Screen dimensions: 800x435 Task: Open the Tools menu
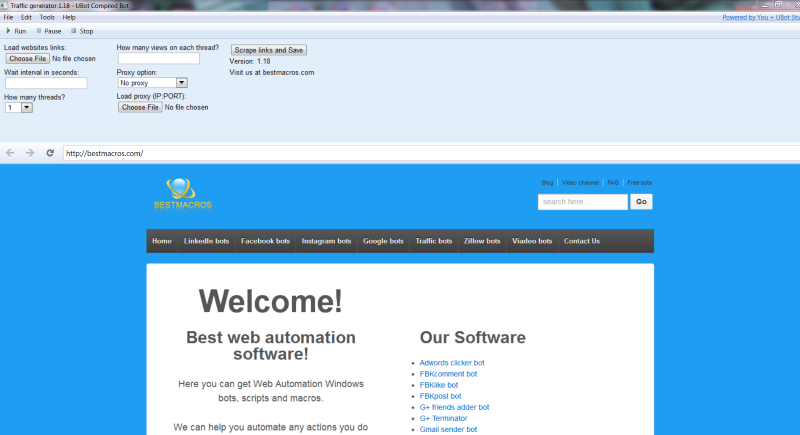click(47, 17)
